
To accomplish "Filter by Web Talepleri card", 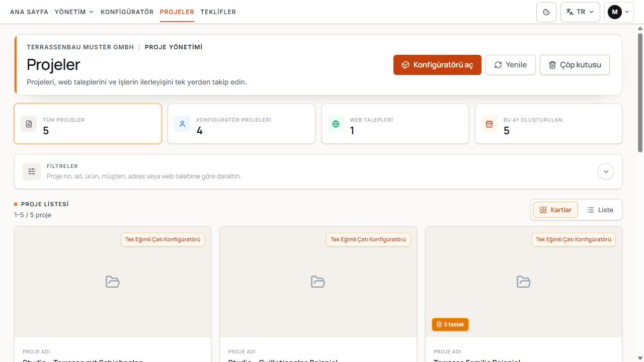I will (395, 124).
